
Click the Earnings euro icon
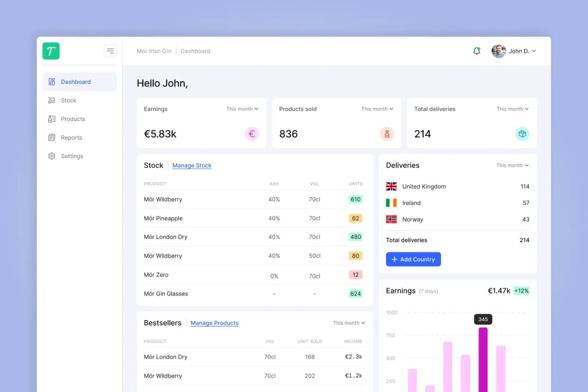[252, 134]
